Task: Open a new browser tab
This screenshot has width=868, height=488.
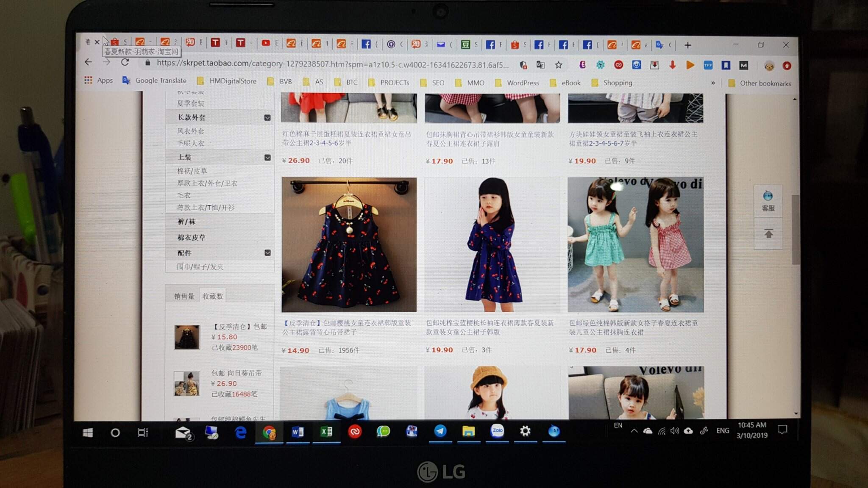Action: (687, 45)
